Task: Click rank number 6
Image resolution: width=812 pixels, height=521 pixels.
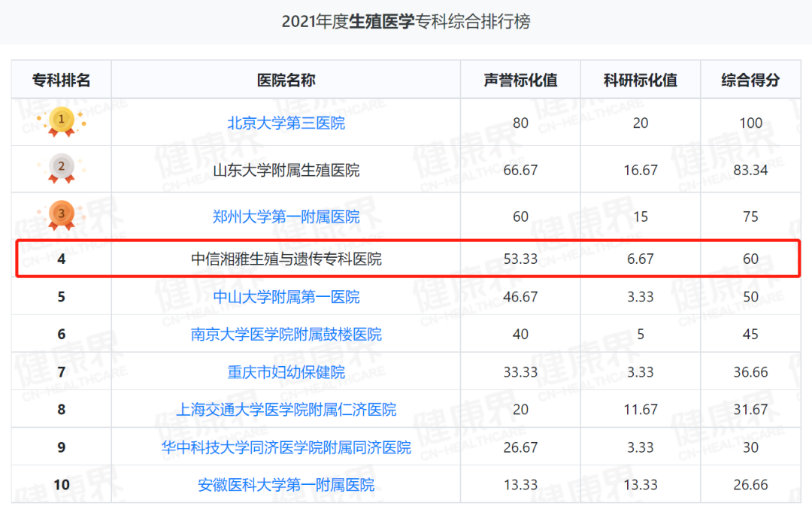Action: point(61,334)
